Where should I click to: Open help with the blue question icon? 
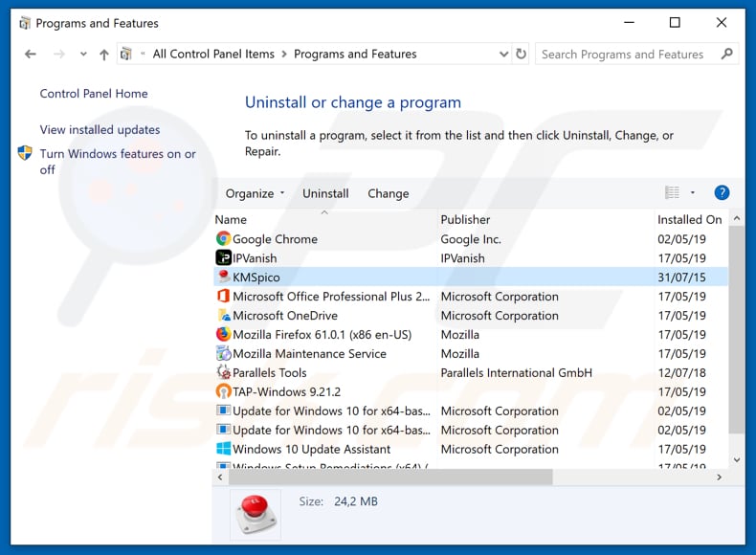pyautogui.click(x=722, y=193)
